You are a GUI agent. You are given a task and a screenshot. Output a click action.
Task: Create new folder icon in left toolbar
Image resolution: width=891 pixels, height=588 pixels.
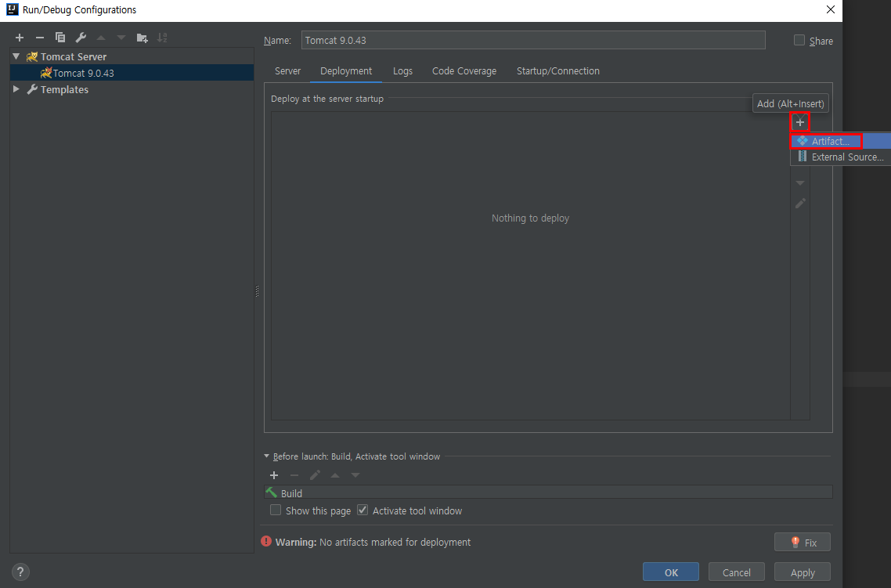[x=142, y=38]
